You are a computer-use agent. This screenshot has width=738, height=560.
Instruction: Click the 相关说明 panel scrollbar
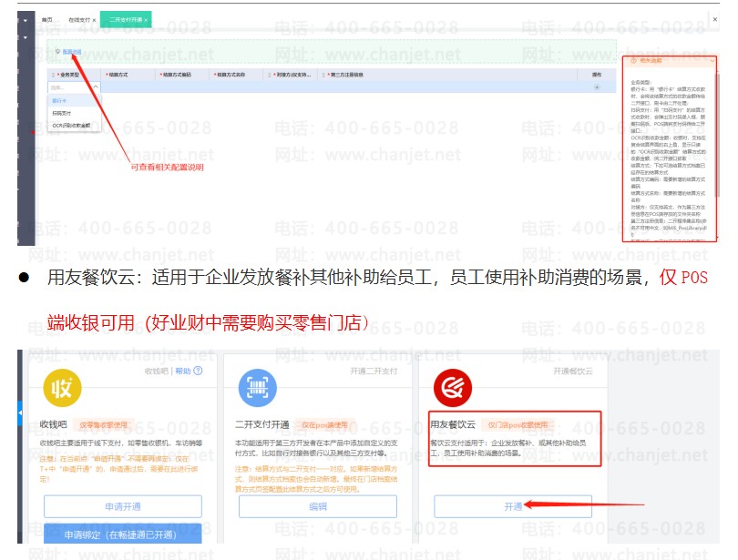pyautogui.click(x=717, y=134)
